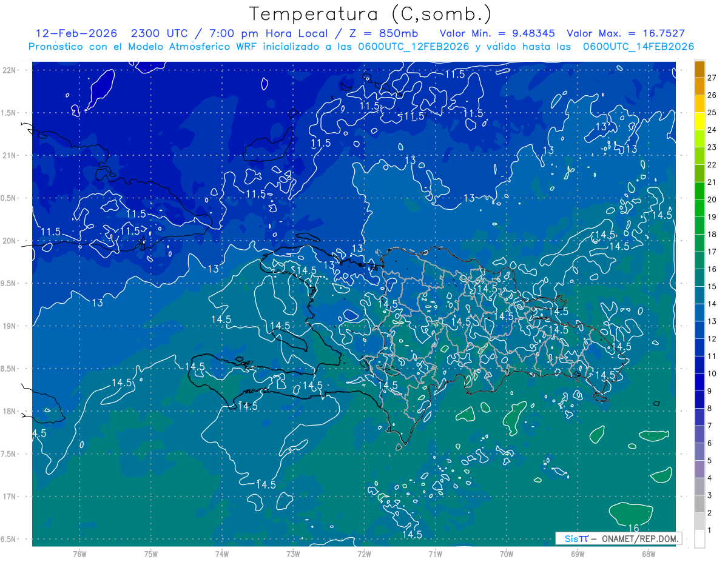This screenshot has height=562, width=728.
Task: Click the teal swatch between 15 and 16
Action: [x=699, y=278]
